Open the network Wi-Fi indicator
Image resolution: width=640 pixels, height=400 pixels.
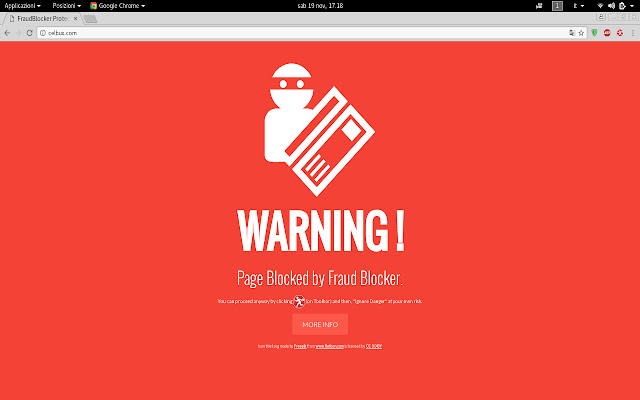(x=600, y=6)
